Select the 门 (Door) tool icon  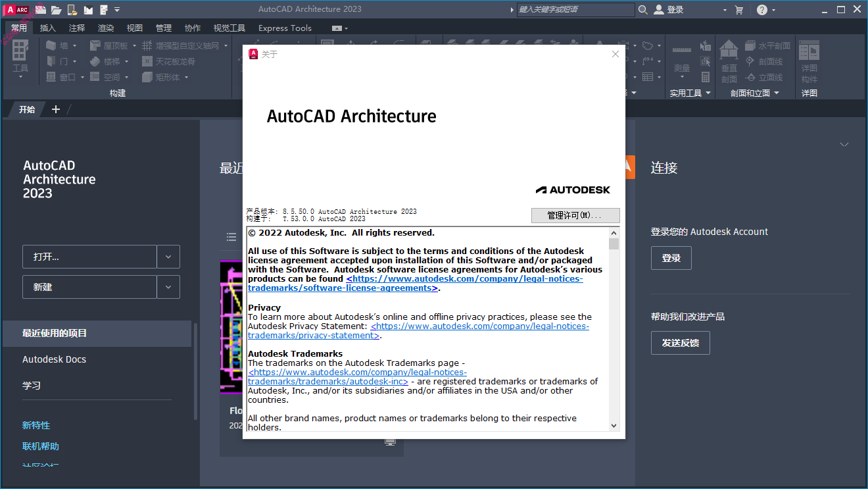click(51, 61)
